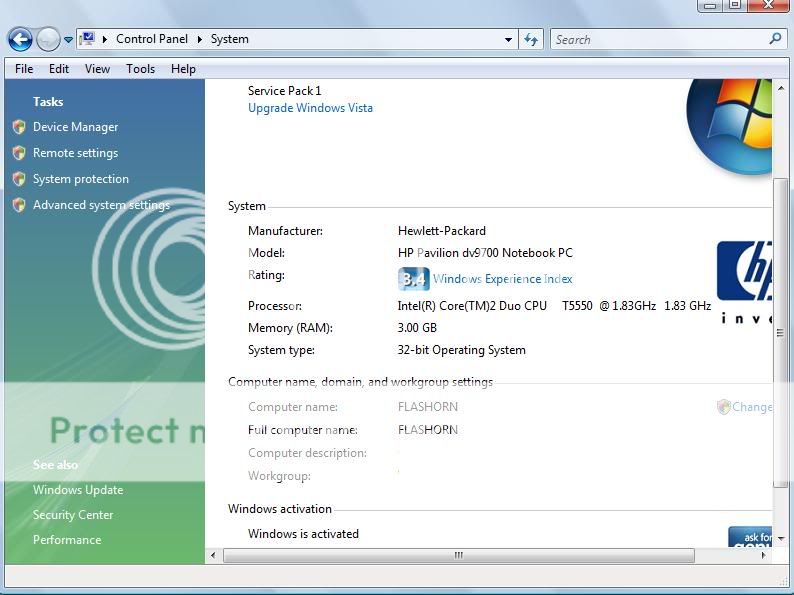
Task: Click the magnifying glass search icon
Action: coord(775,38)
